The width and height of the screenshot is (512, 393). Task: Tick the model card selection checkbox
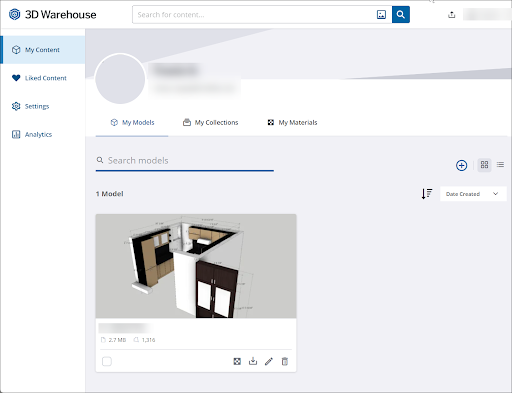[107, 361]
